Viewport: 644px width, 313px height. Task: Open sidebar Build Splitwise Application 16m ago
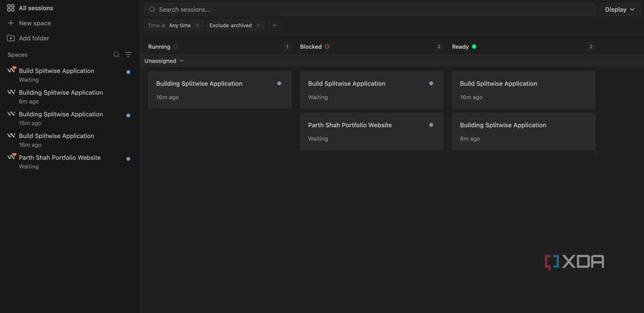tap(69, 140)
